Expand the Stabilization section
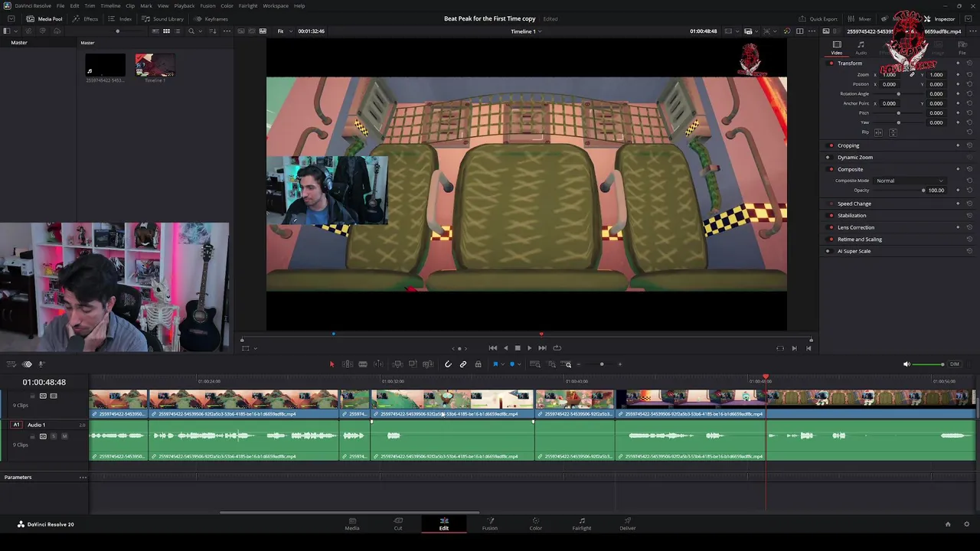This screenshot has height=551, width=980. (x=852, y=216)
